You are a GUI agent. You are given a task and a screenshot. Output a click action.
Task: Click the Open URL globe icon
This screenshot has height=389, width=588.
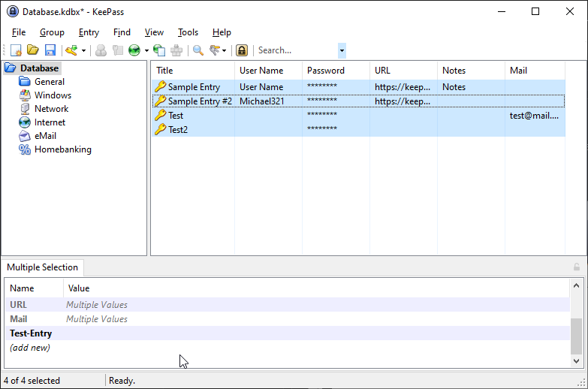click(134, 50)
